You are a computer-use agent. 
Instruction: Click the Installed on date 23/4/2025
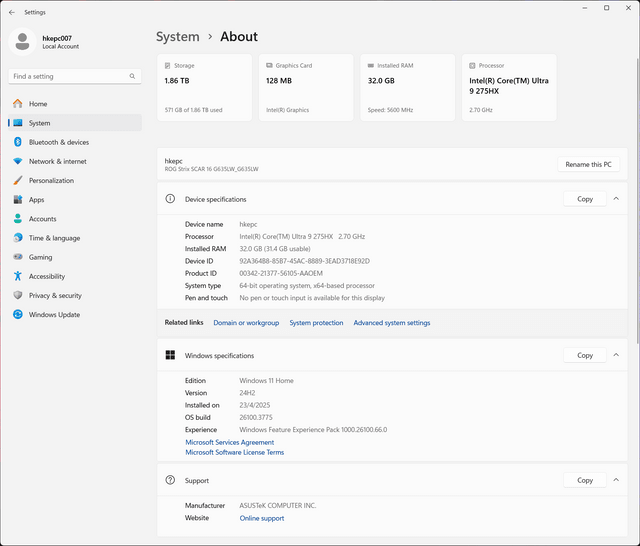coord(255,405)
